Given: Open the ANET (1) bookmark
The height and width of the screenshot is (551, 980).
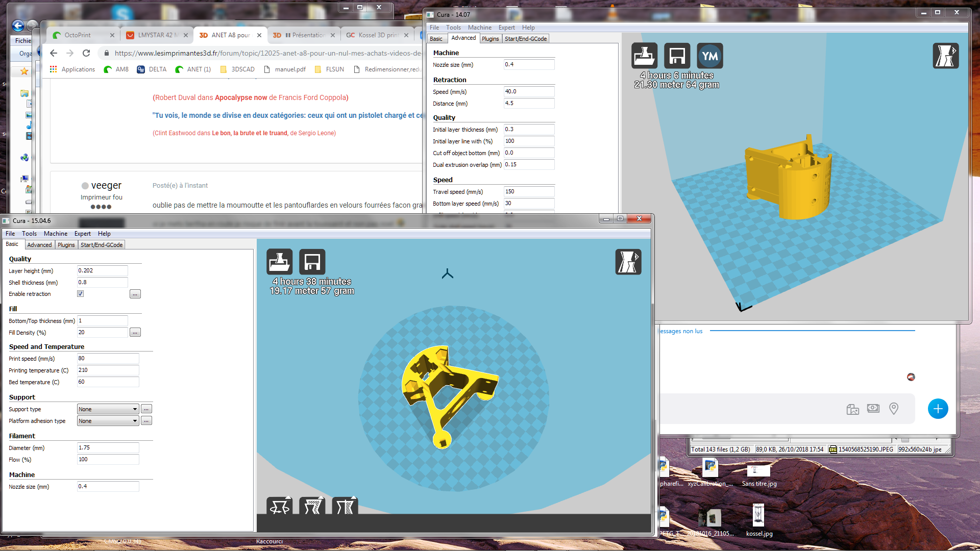Looking at the screenshot, I should [193, 69].
